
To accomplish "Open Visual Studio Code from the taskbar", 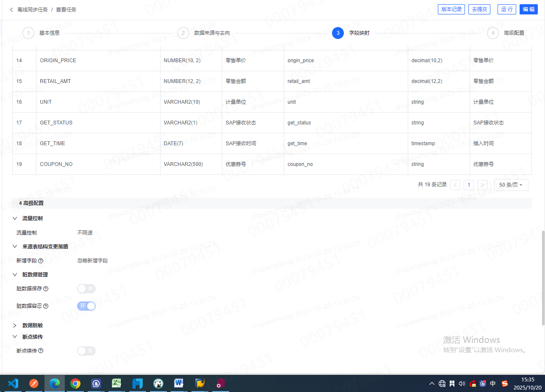I will point(13,384).
